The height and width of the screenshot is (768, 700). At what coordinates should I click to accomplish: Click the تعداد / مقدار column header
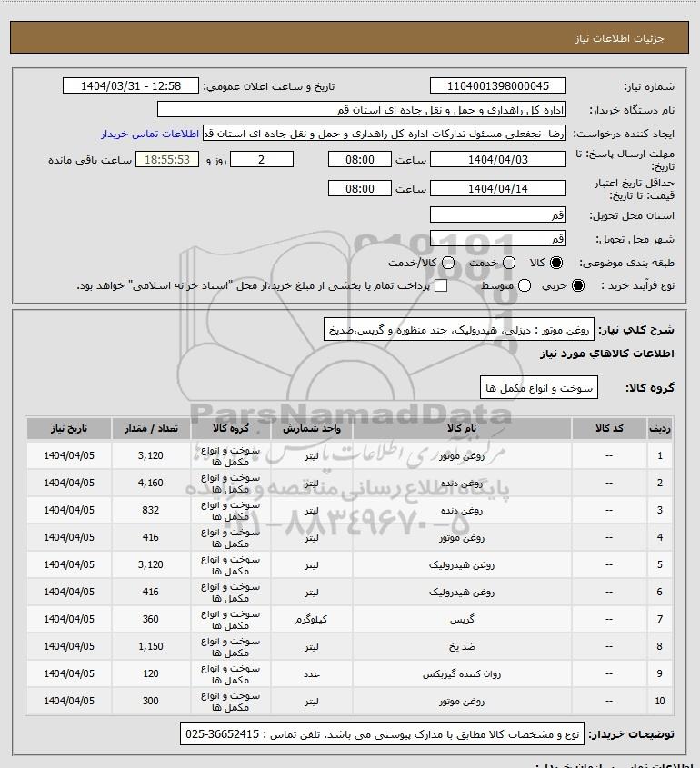pos(151,429)
